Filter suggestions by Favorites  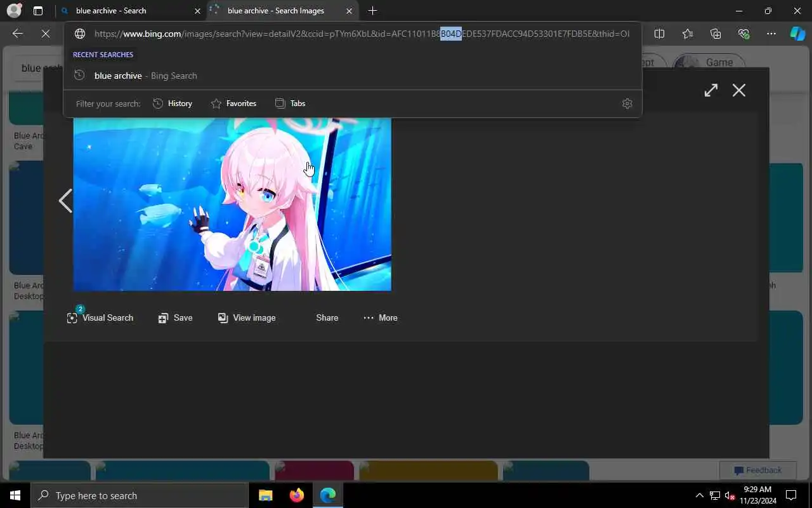point(233,104)
